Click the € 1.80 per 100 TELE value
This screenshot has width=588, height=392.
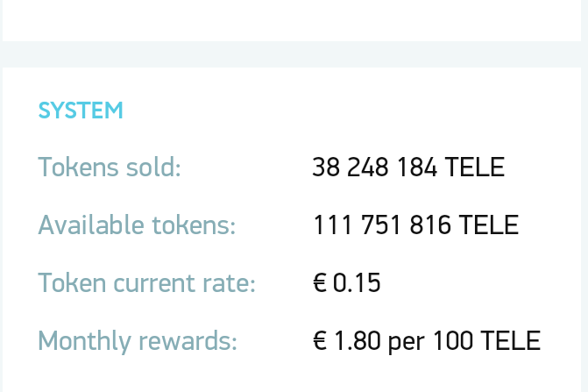click(x=426, y=340)
